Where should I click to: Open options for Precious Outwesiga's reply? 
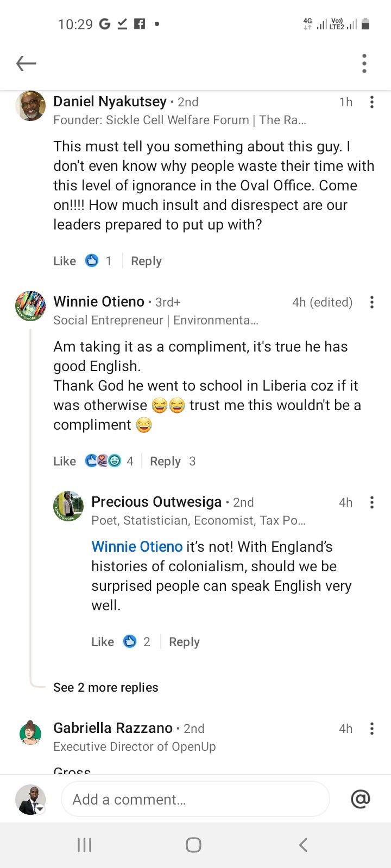[372, 502]
